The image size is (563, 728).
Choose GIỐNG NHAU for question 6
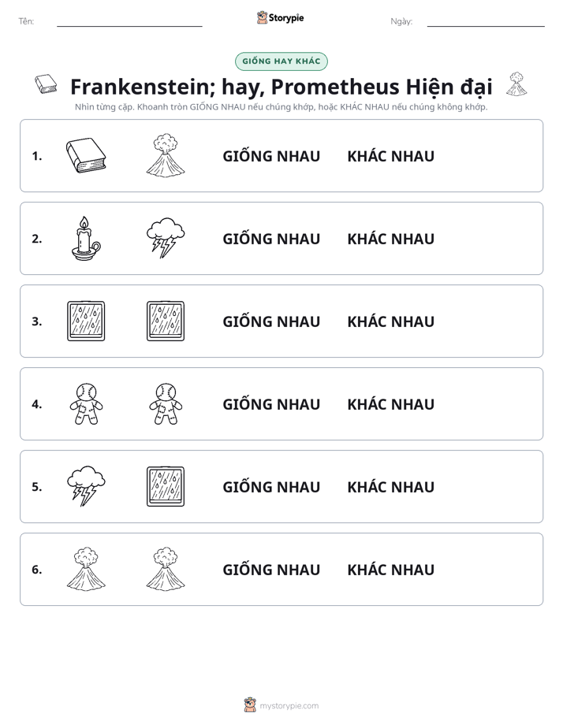(271, 569)
